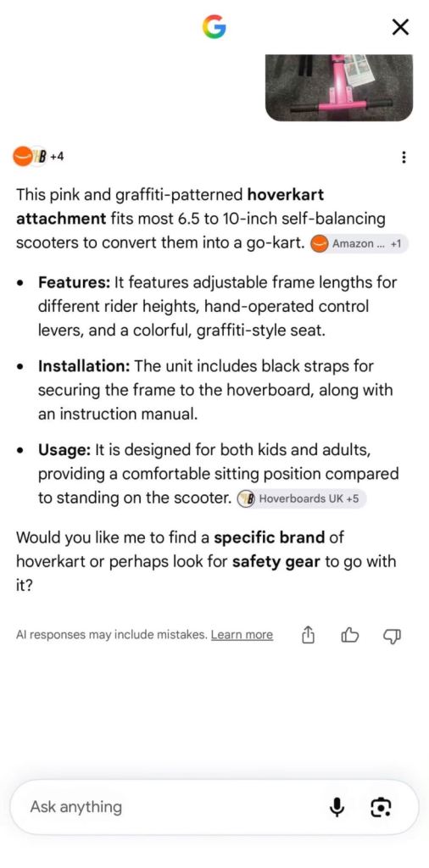Tap the bold 'safety gear' suggestion text
This screenshot has width=429, height=868.
pos(276,561)
